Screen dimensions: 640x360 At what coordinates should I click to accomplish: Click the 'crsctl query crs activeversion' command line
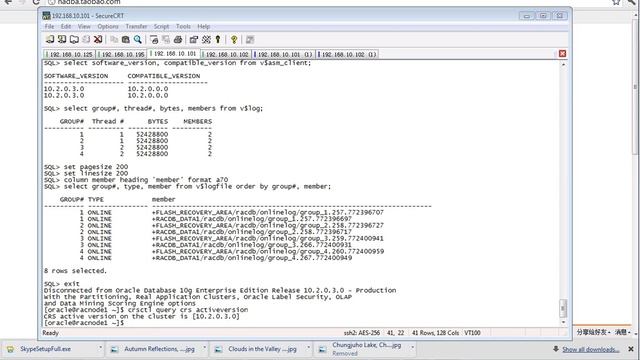(x=146, y=310)
